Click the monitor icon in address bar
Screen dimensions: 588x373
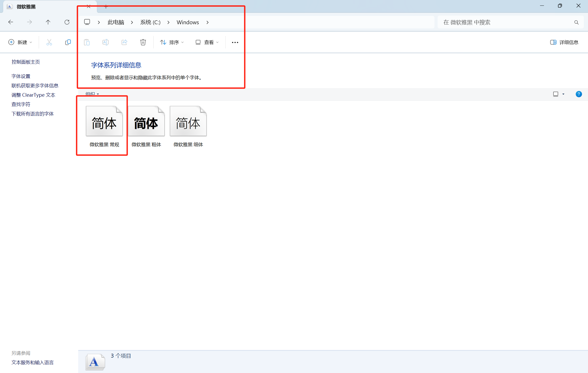click(x=87, y=22)
